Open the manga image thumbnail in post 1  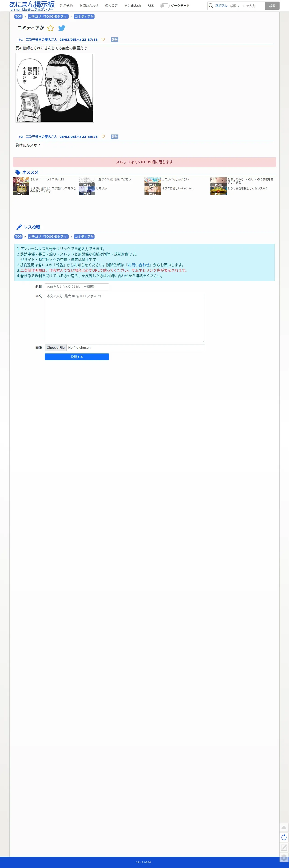tap(54, 88)
